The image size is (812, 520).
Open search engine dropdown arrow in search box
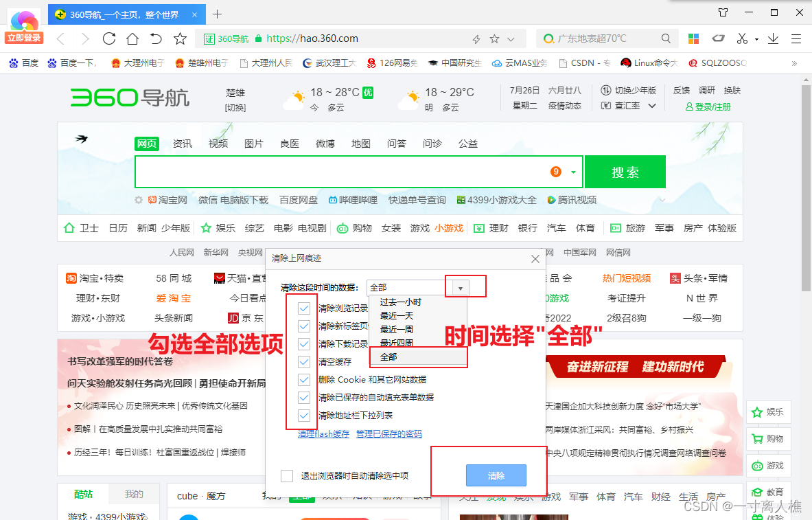click(x=573, y=172)
